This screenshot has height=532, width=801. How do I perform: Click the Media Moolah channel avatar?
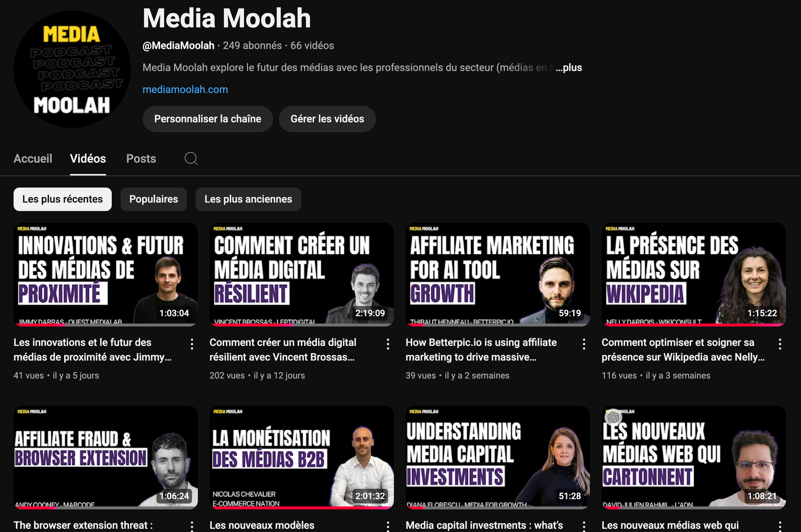tap(72, 69)
